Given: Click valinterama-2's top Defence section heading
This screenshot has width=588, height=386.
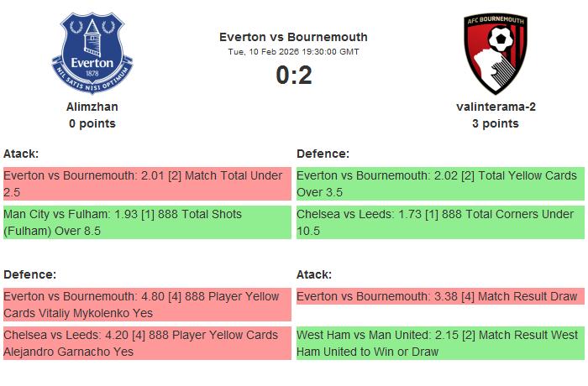Looking at the screenshot, I should tap(323, 154).
